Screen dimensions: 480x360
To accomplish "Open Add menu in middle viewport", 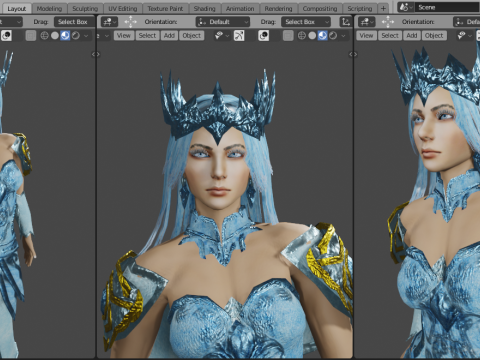I will click(169, 35).
